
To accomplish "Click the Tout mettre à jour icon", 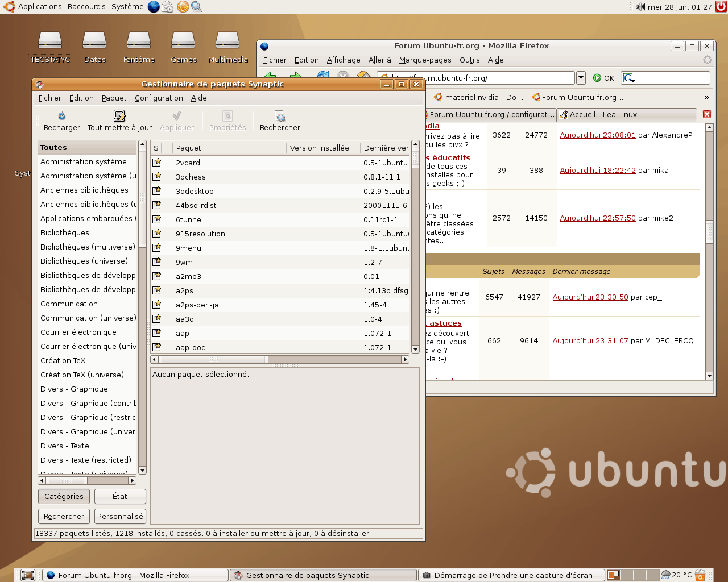I will point(119,116).
